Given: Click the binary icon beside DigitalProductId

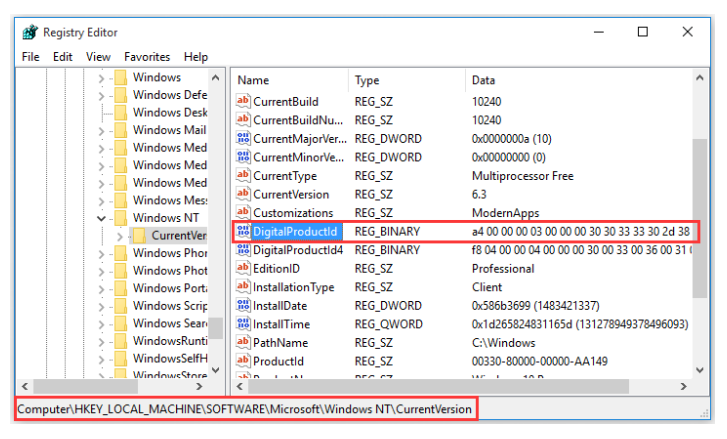Looking at the screenshot, I should coord(242,232).
